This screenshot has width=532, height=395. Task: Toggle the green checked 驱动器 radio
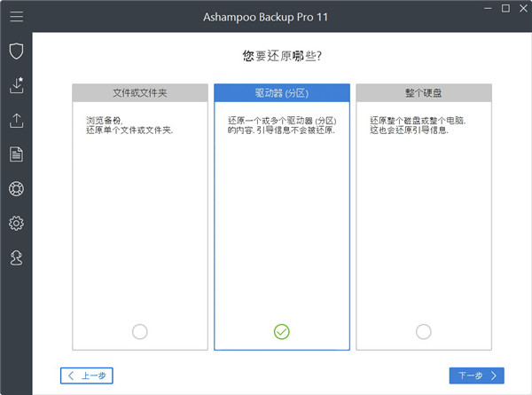point(281,332)
